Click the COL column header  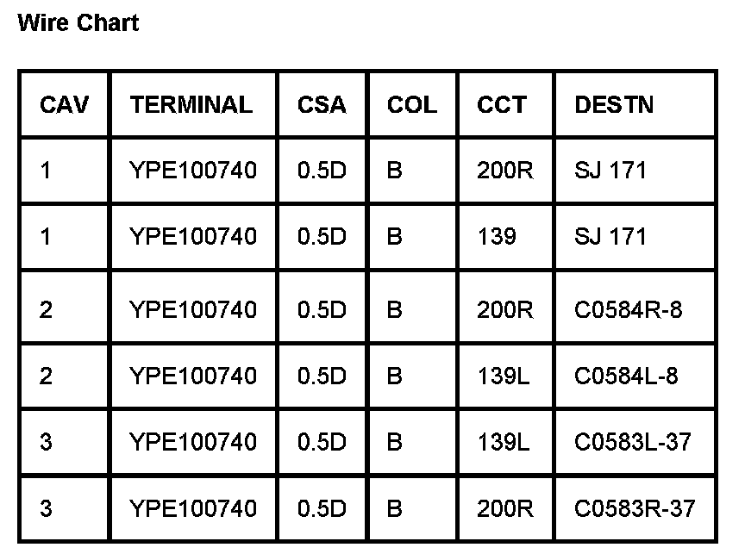tap(412, 104)
